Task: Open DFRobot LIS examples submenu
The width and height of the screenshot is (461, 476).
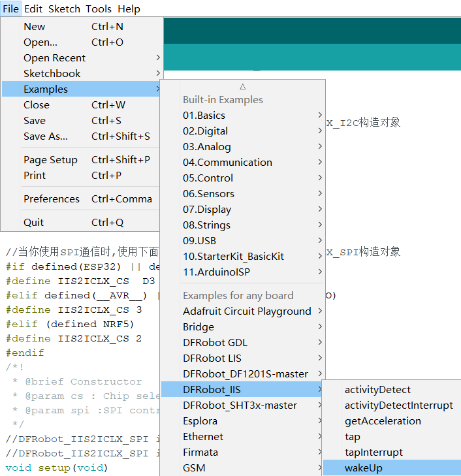Action: pyautogui.click(x=243, y=358)
